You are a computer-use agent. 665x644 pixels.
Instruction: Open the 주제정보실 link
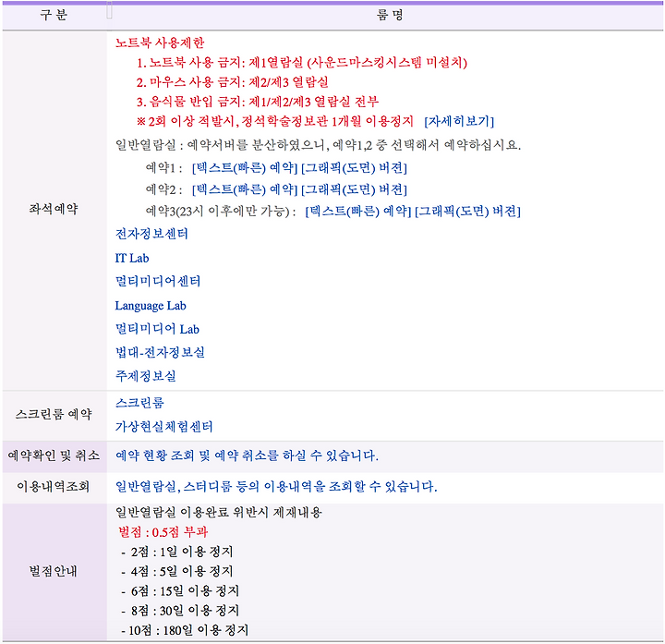pos(146,375)
